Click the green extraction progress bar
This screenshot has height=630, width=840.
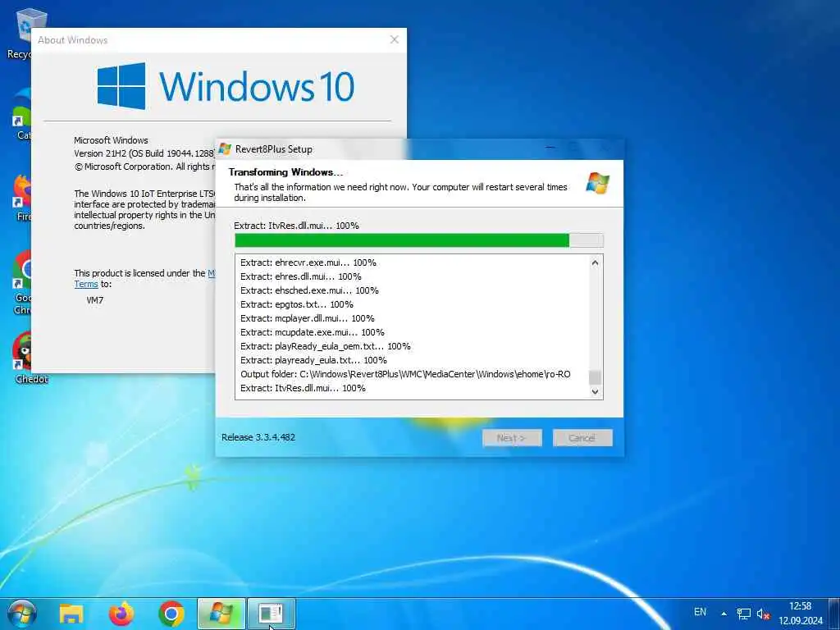click(419, 240)
